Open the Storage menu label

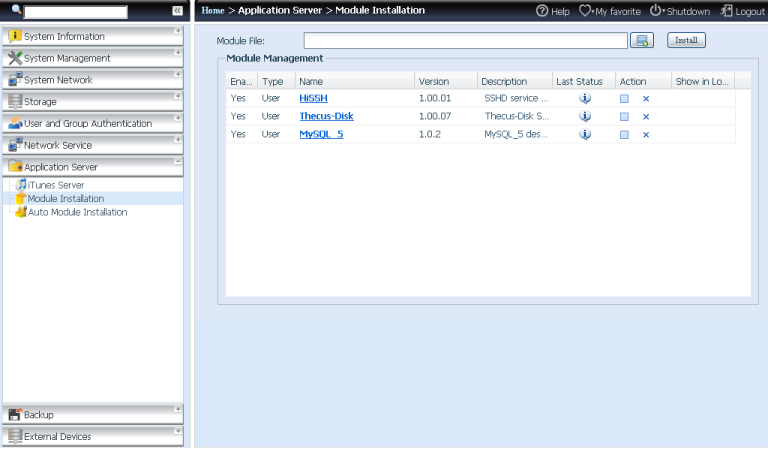[40, 102]
